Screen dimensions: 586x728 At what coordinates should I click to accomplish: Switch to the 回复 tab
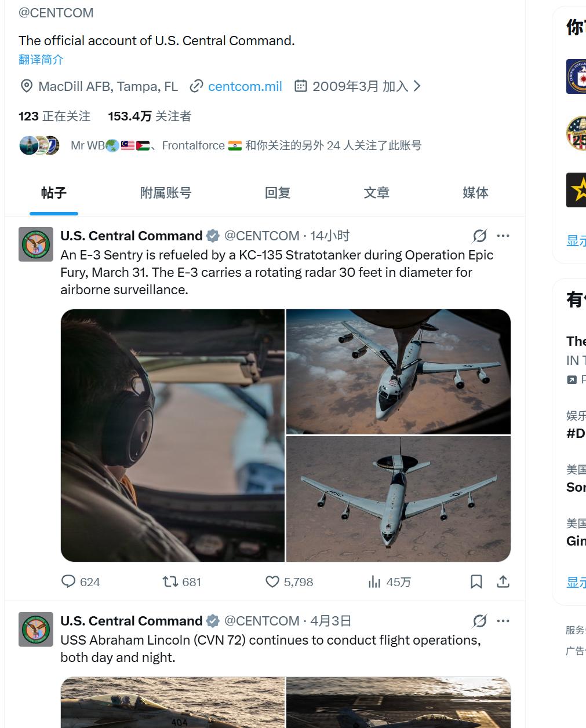click(x=277, y=193)
